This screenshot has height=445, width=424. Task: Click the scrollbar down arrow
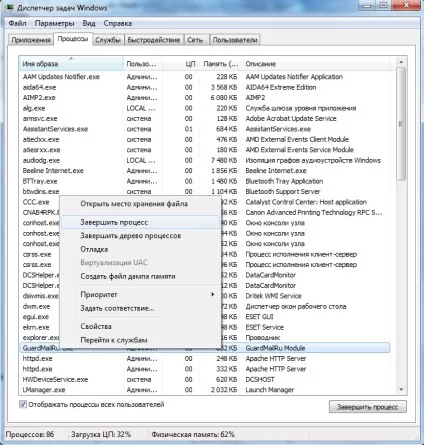401,389
